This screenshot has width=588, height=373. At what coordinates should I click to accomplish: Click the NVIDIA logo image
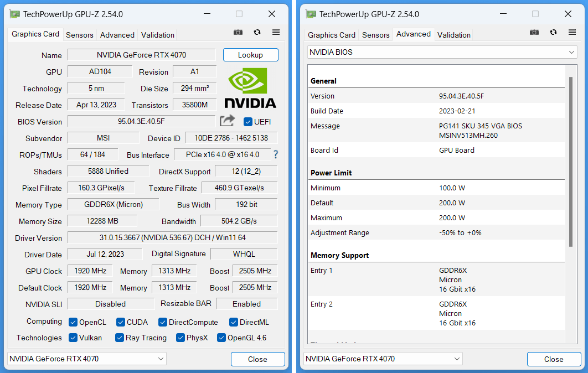click(x=250, y=88)
